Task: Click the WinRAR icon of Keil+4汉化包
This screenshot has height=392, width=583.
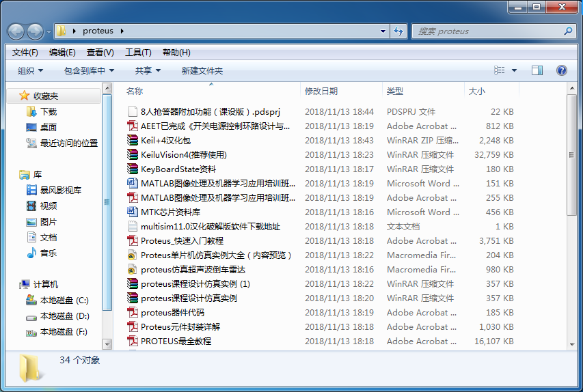Action: [x=133, y=141]
